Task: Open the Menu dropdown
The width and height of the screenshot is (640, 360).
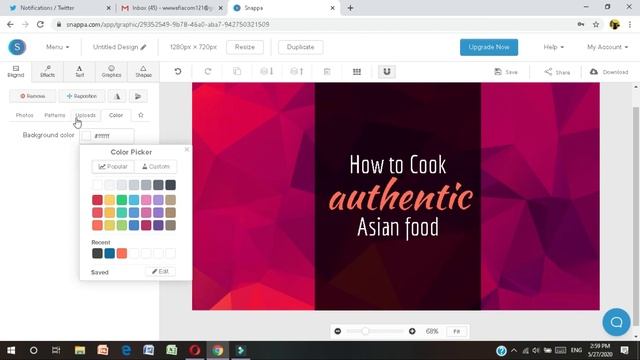Action: coord(57,47)
